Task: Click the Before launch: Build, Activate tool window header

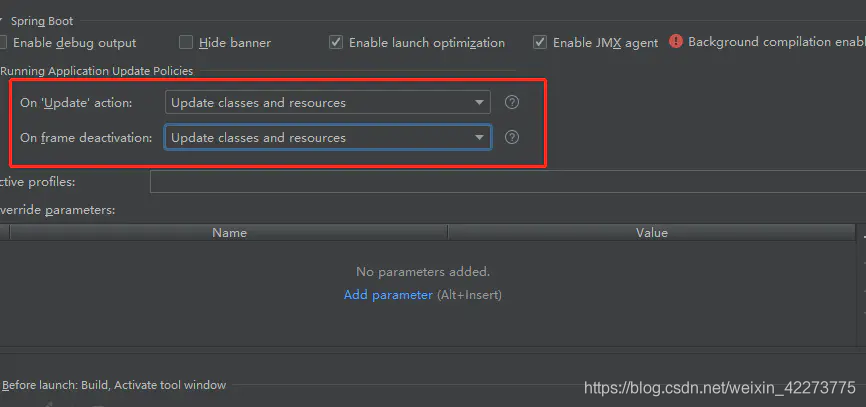Action: [114, 385]
